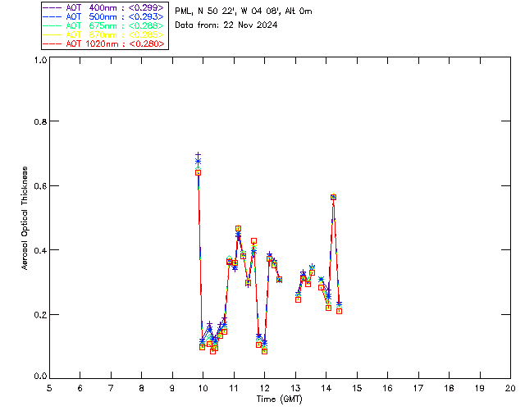Click the AOT 400nm legend entry
The image size is (525, 420).
(x=103, y=7)
